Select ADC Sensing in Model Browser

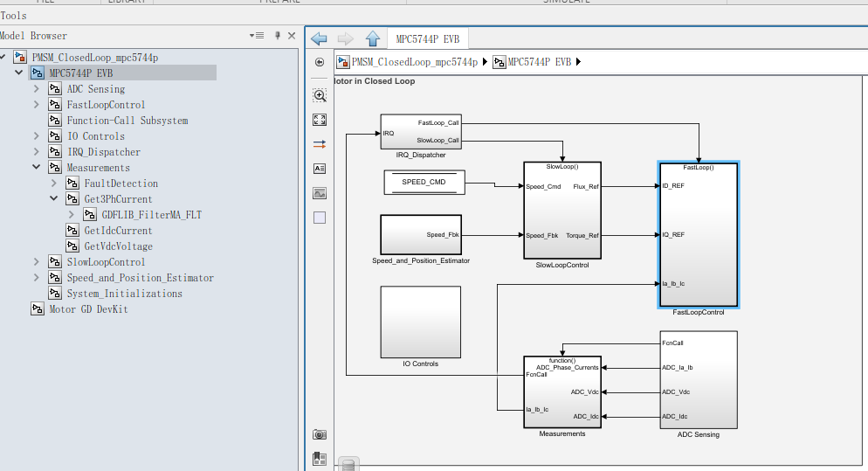pos(96,88)
